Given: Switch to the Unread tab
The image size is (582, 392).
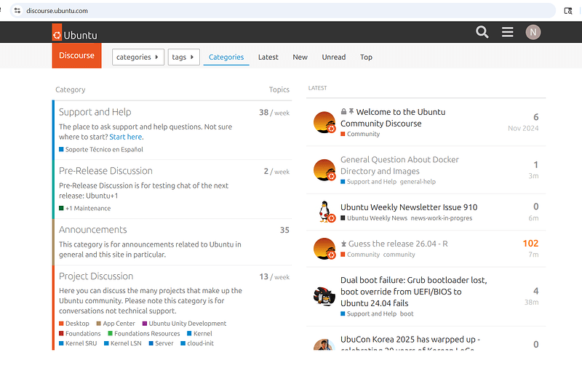Looking at the screenshot, I should [x=333, y=57].
